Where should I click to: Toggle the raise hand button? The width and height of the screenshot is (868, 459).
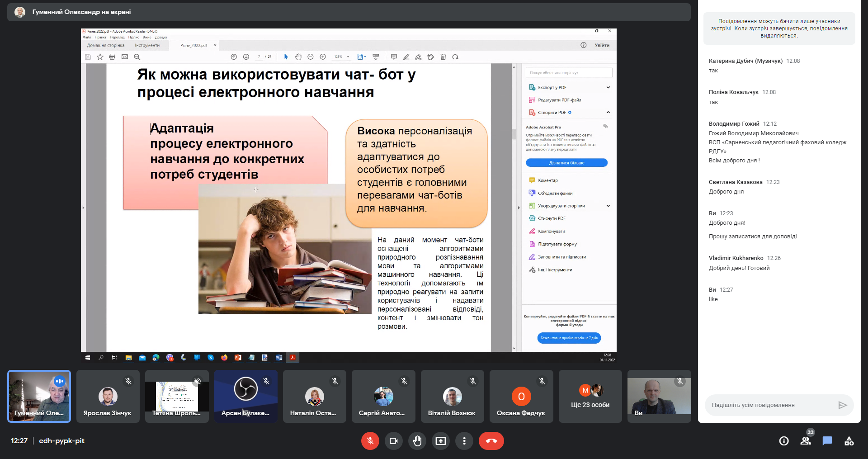click(x=417, y=441)
